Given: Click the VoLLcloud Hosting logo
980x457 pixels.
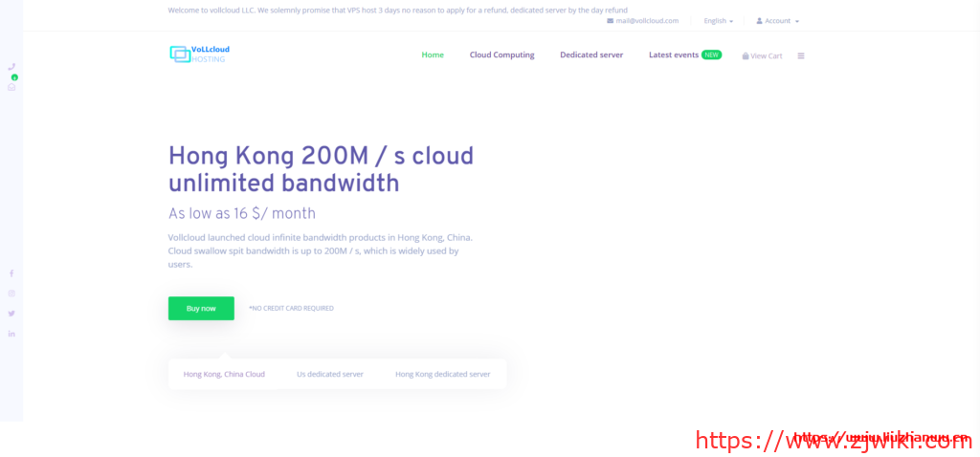Looking at the screenshot, I should pyautogui.click(x=199, y=54).
